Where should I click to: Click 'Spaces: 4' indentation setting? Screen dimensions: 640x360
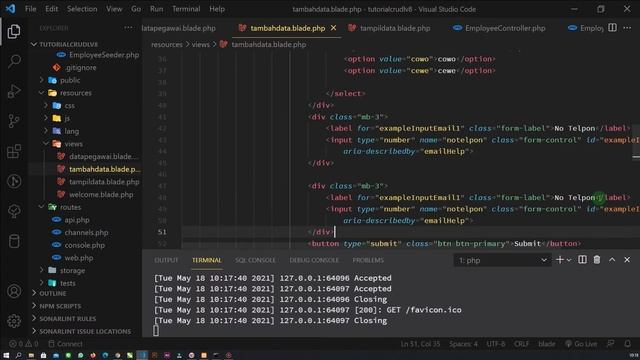463,344
